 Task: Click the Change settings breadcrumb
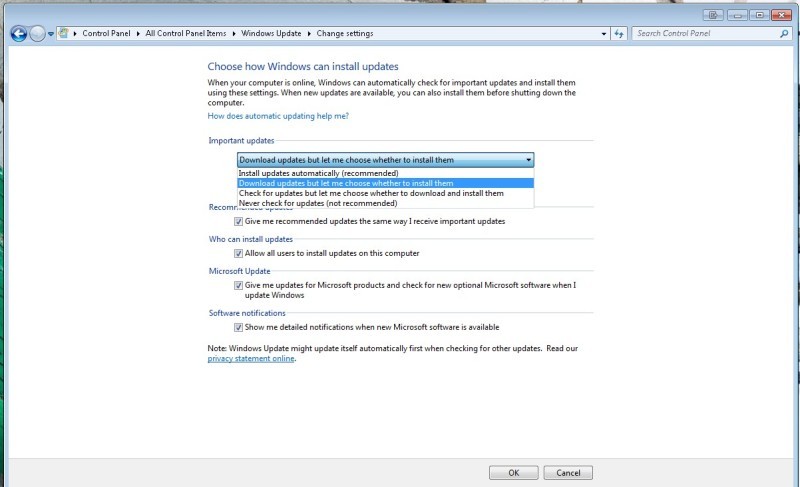(345, 33)
